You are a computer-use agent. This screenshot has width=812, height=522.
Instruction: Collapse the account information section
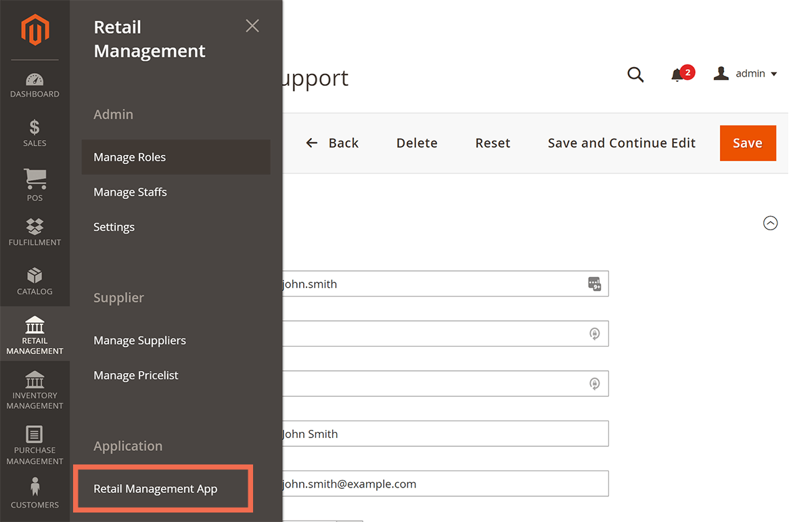coord(770,223)
